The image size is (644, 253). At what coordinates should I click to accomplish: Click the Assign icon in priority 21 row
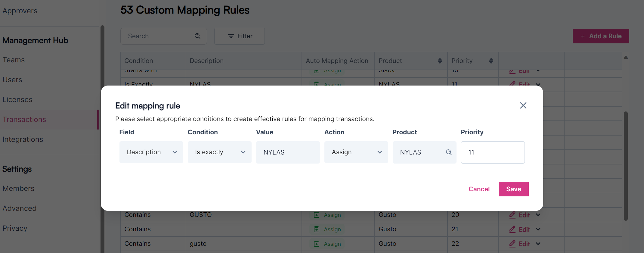point(317,229)
